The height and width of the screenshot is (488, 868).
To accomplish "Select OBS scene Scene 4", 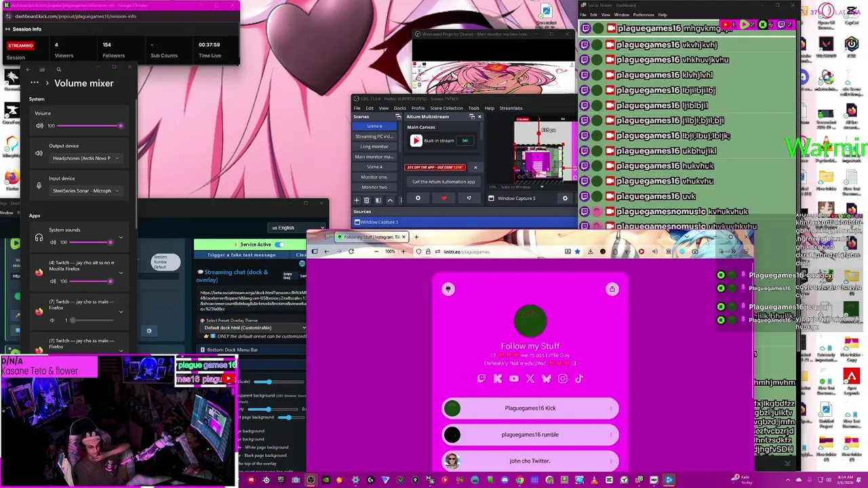I will 374,167.
